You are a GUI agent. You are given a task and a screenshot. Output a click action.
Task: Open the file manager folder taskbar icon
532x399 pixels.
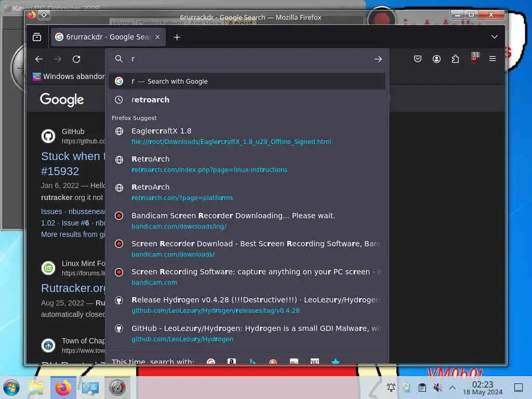(36, 388)
